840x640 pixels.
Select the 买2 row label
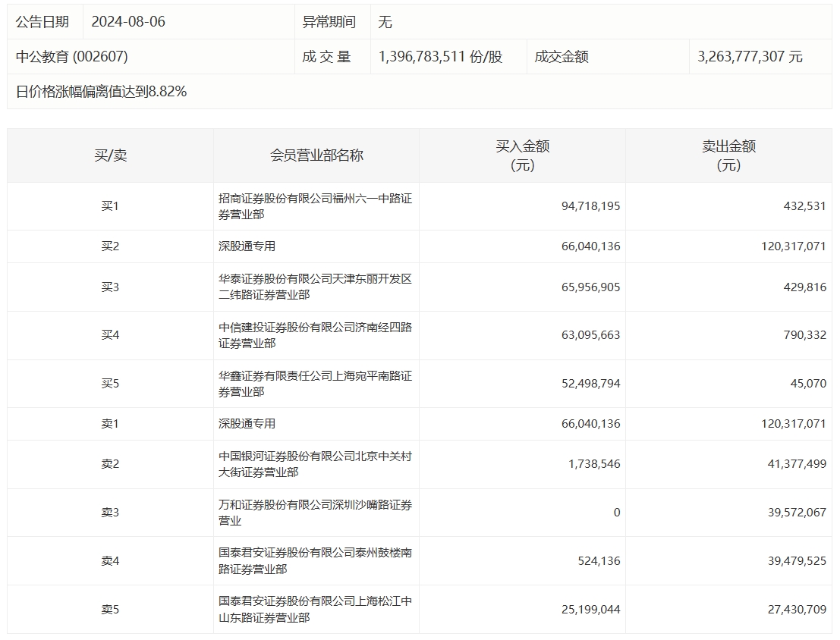coord(110,246)
